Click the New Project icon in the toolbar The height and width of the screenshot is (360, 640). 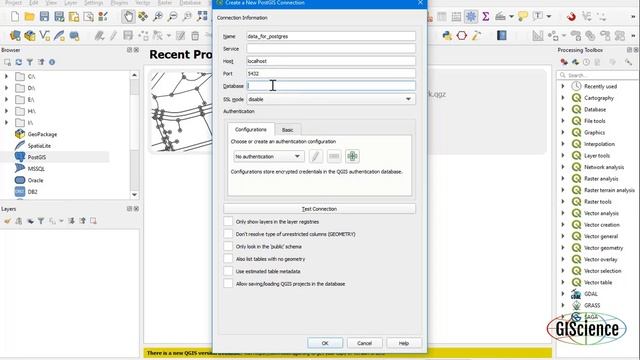(15, 17)
